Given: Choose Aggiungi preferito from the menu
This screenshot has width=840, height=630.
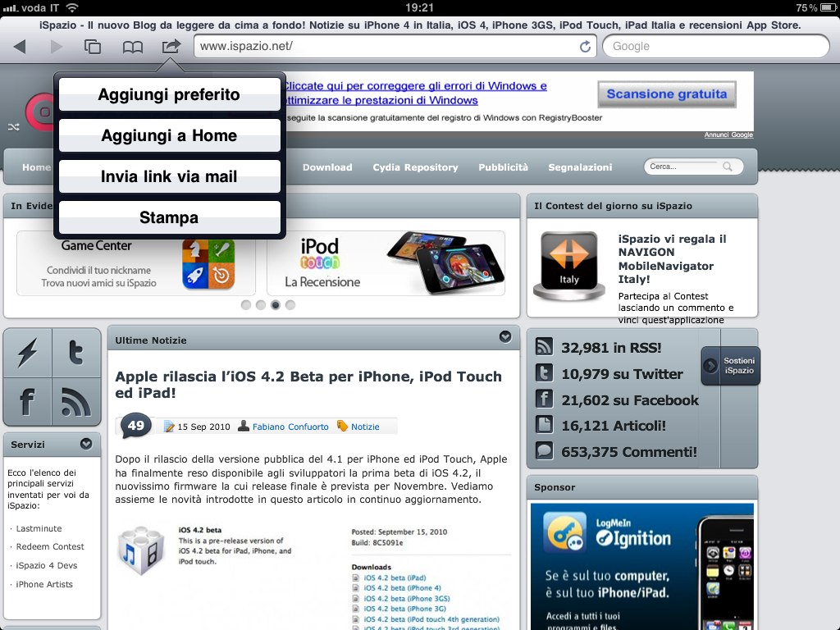Looking at the screenshot, I should pos(169,94).
